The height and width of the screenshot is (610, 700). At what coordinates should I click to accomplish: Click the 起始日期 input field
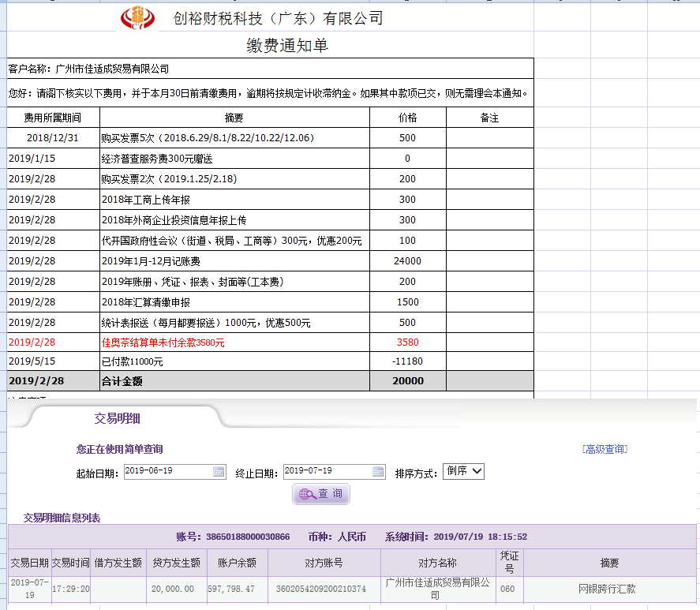pyautogui.click(x=175, y=472)
